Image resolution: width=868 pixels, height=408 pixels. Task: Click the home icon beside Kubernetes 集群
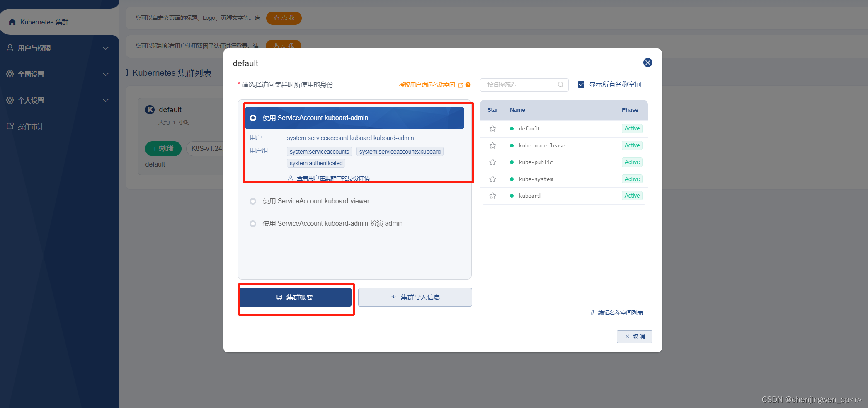(12, 22)
